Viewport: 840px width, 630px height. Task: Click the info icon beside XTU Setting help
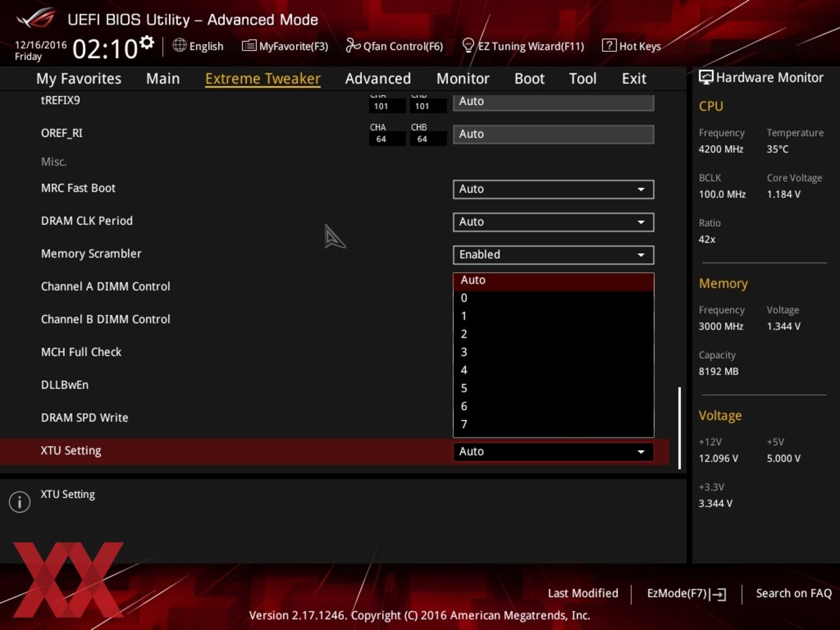(x=20, y=502)
